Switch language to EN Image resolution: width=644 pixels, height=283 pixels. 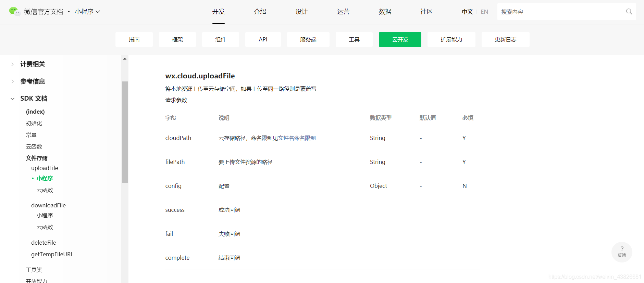pos(484,12)
